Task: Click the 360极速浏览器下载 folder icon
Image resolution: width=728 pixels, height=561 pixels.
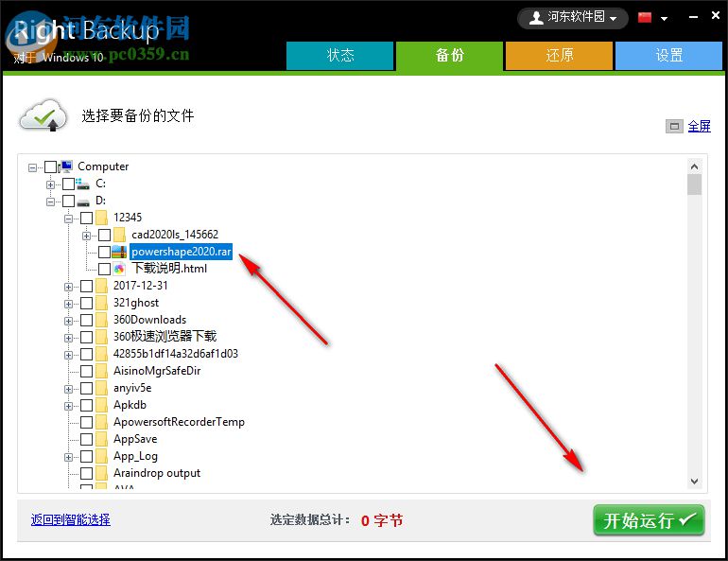Action: click(x=101, y=337)
